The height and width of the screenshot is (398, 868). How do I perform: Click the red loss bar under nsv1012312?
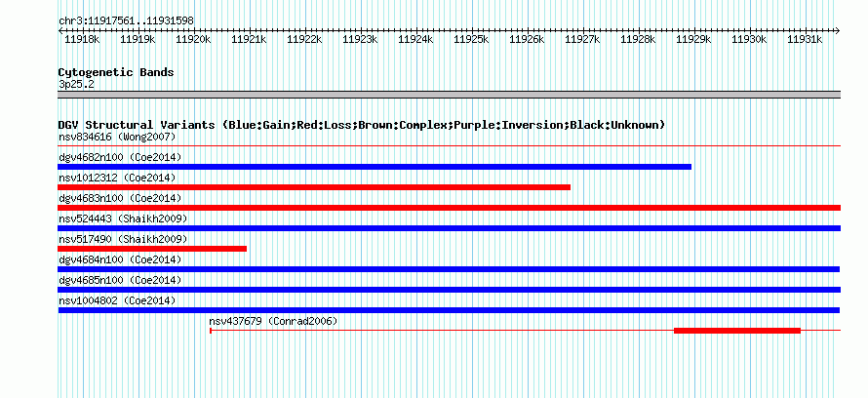(x=314, y=187)
